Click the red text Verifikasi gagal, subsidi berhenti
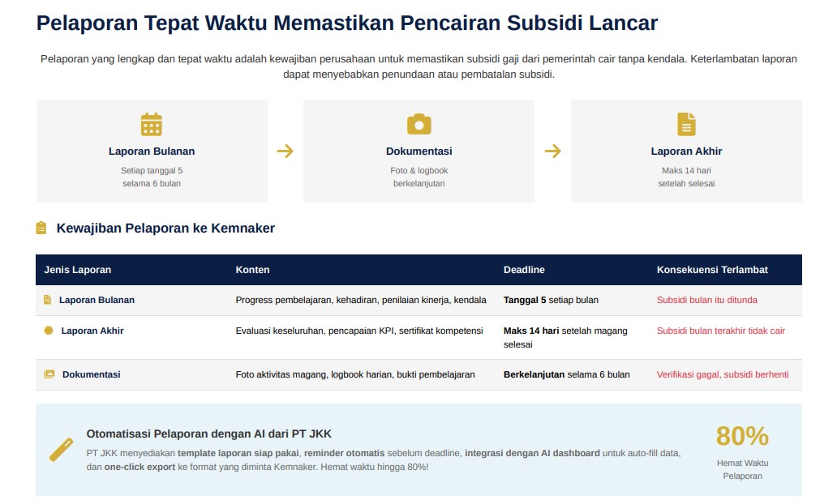This screenshot has height=504, width=837. point(722,374)
